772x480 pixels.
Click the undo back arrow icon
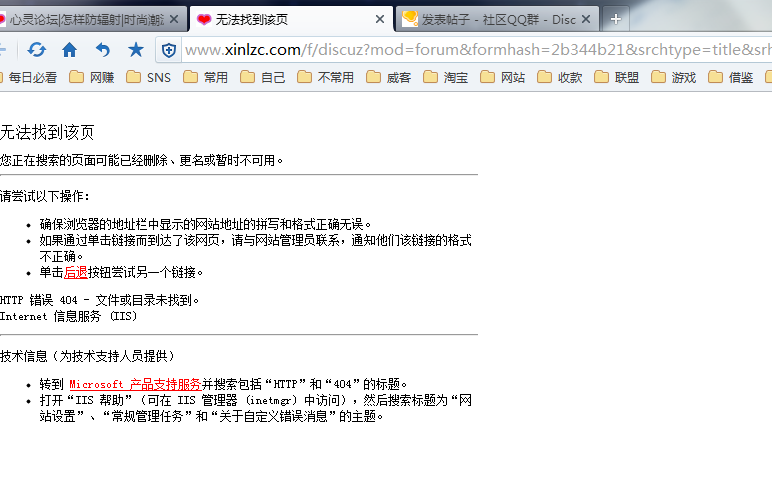pyautogui.click(x=102, y=50)
